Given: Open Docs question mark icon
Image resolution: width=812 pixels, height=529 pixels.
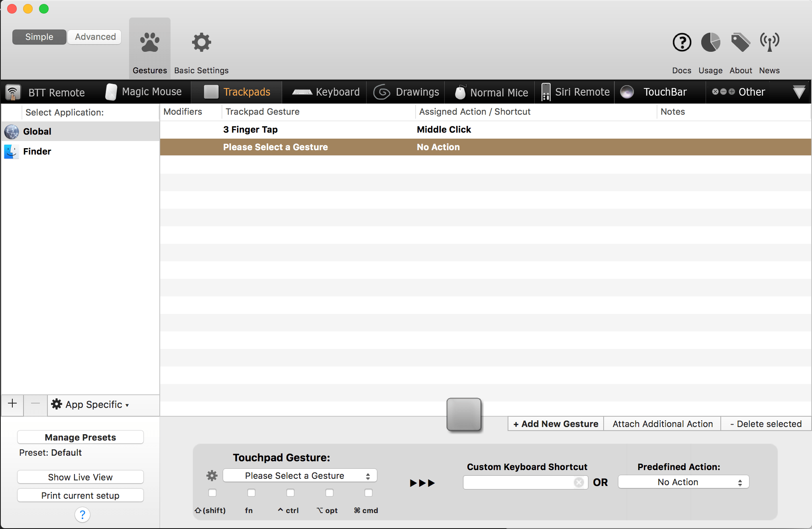Looking at the screenshot, I should pyautogui.click(x=682, y=43).
